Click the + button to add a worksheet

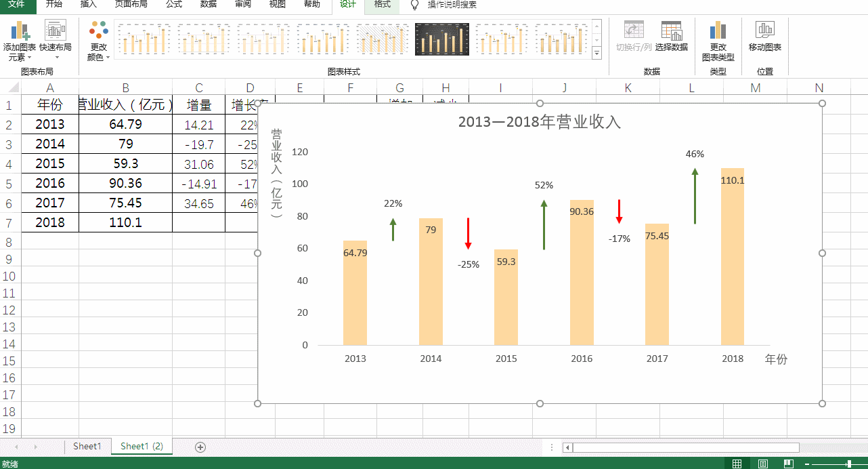pyautogui.click(x=200, y=447)
